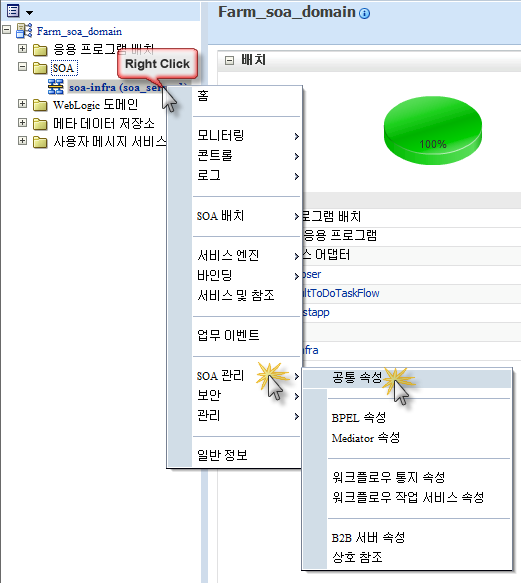
Task: Open the link ending in ToDoTaskFlow
Action: point(341,293)
